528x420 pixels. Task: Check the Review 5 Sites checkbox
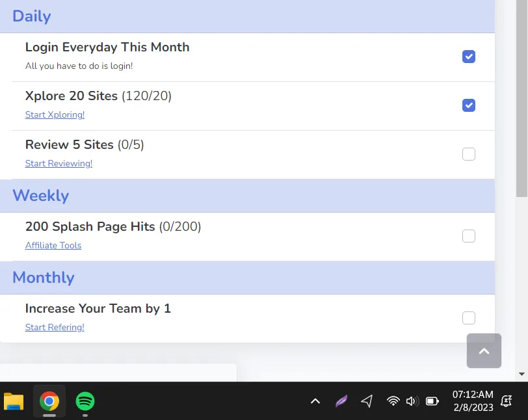click(x=468, y=154)
